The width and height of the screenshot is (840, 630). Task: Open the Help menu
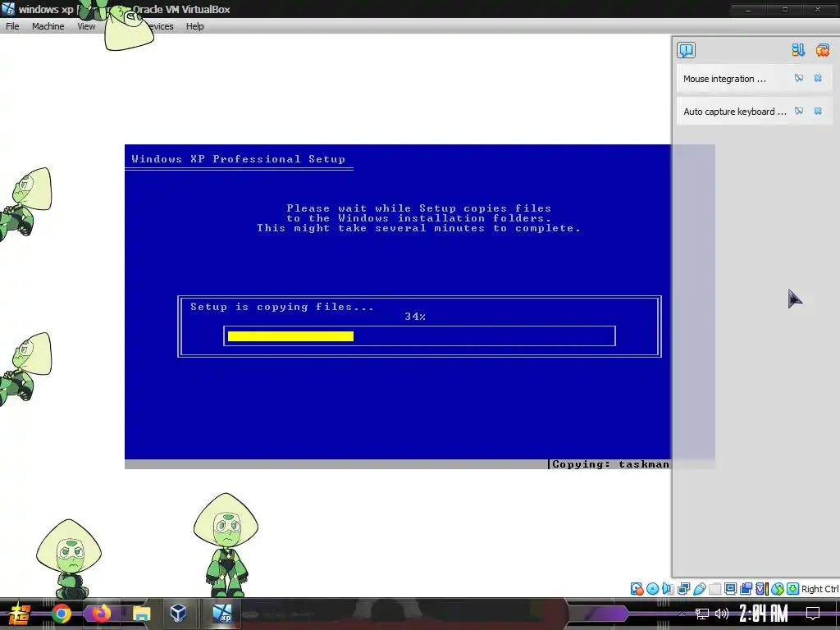click(x=195, y=26)
